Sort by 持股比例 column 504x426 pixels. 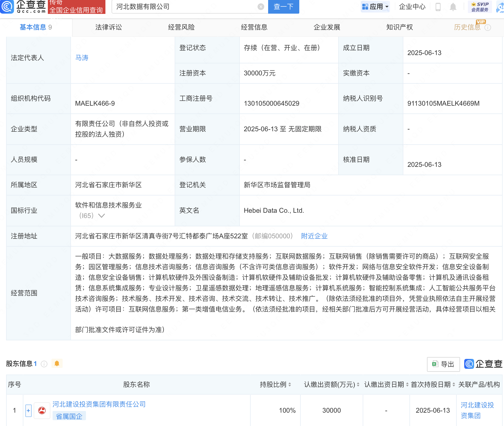[290, 385]
